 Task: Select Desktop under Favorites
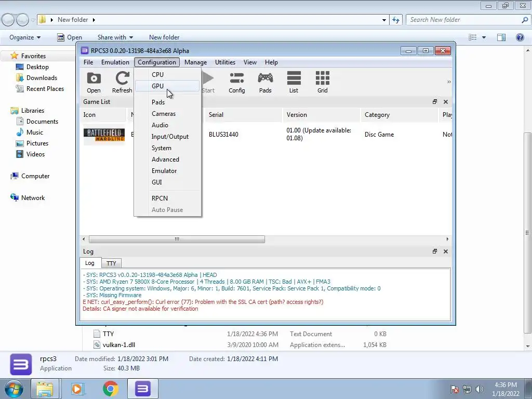tap(33, 67)
